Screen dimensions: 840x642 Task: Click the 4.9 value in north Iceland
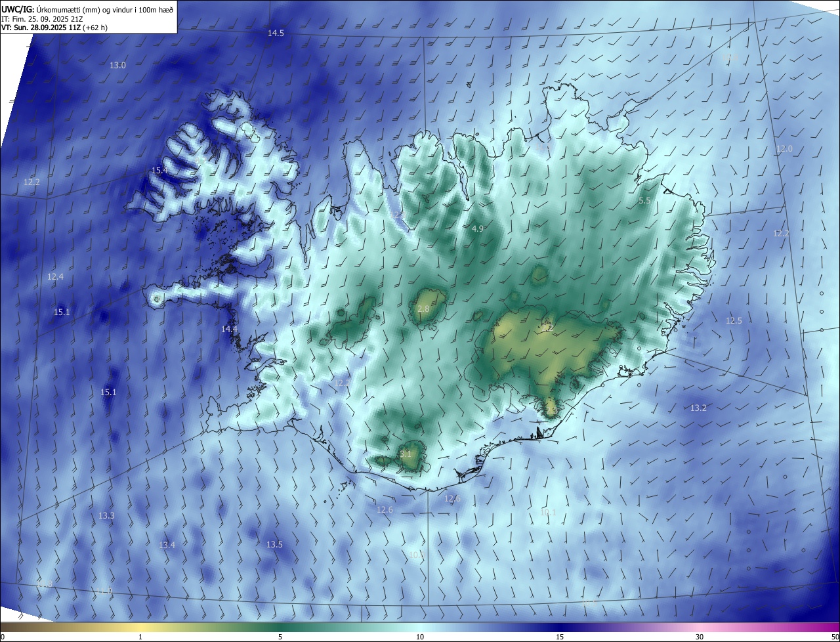pyautogui.click(x=478, y=228)
